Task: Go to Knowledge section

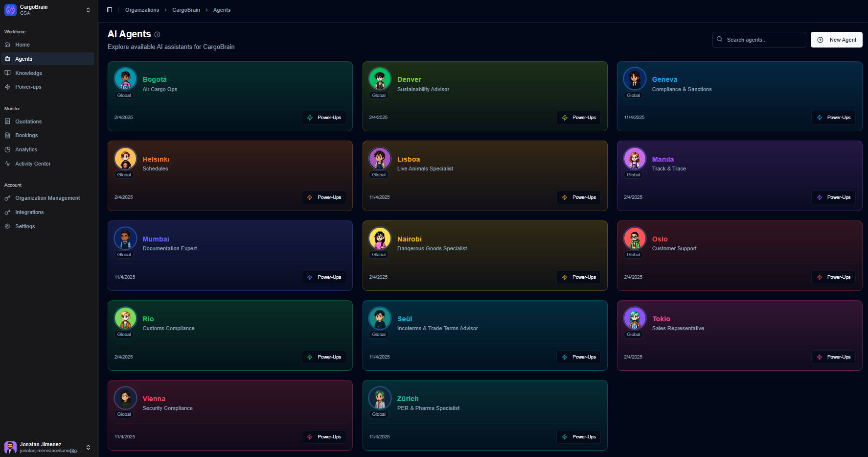Action: [28, 73]
